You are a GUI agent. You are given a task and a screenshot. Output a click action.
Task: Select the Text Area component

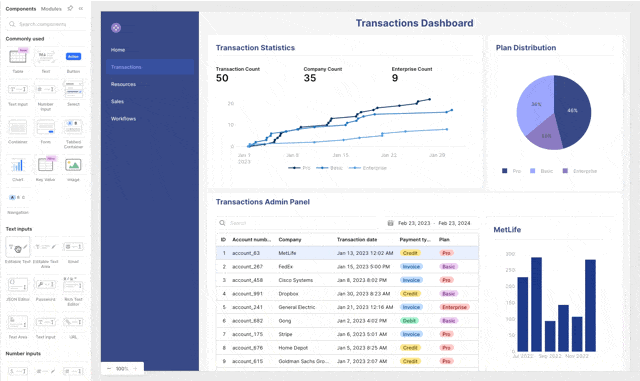(x=18, y=322)
